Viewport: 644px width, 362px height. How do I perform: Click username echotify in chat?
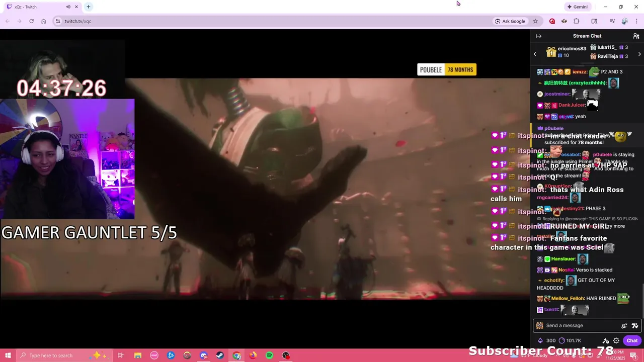pyautogui.click(x=554, y=280)
